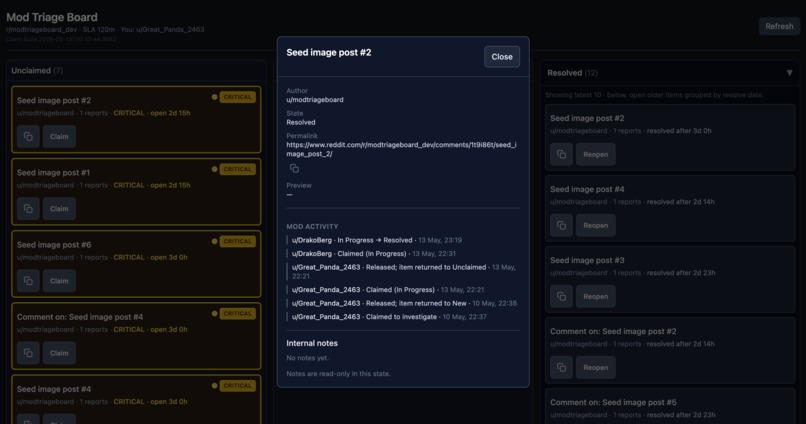The height and width of the screenshot is (424, 806).
Task: Copy link icon on resolved Seed image post #2
Action: (561, 154)
